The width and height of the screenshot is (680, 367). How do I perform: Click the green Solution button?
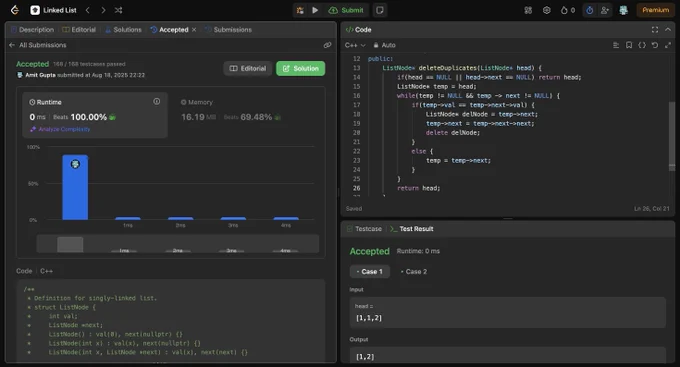[301, 69]
